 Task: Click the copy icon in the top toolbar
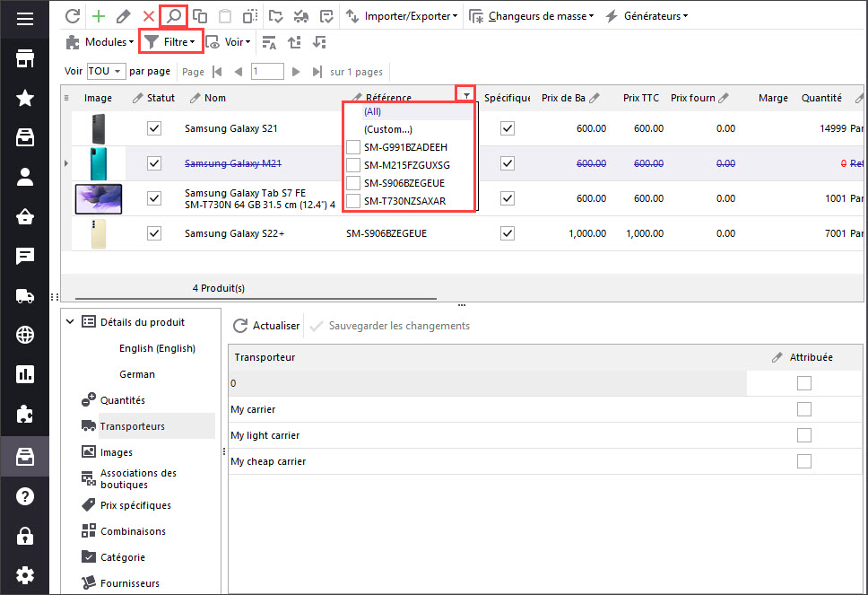(200, 16)
